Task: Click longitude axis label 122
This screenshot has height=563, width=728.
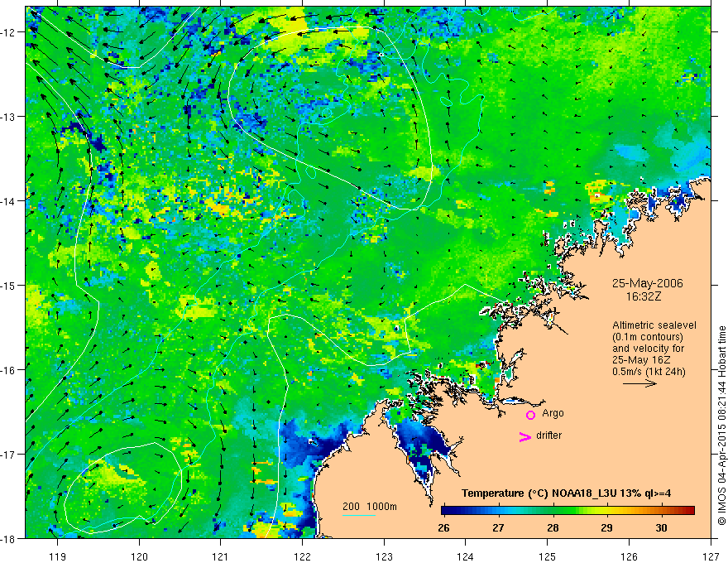Action: (302, 556)
